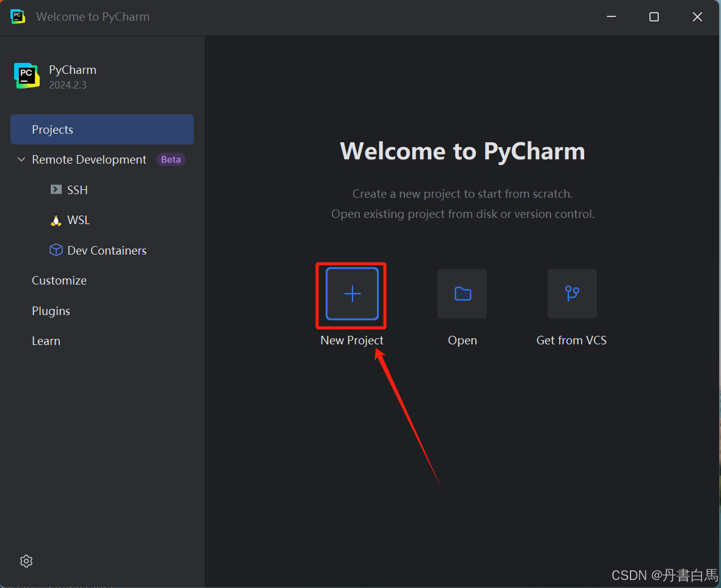Open the Learn section
The width and height of the screenshot is (721, 588).
[x=46, y=341]
